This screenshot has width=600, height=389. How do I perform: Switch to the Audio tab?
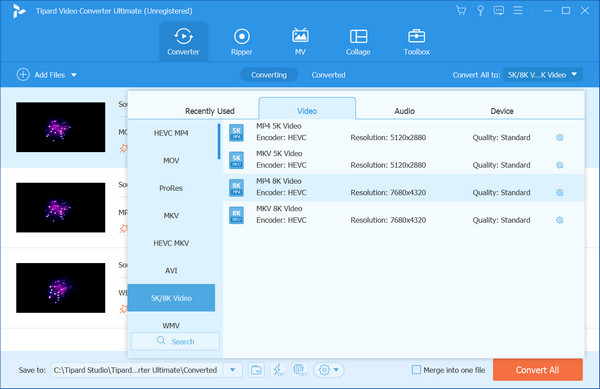click(404, 111)
